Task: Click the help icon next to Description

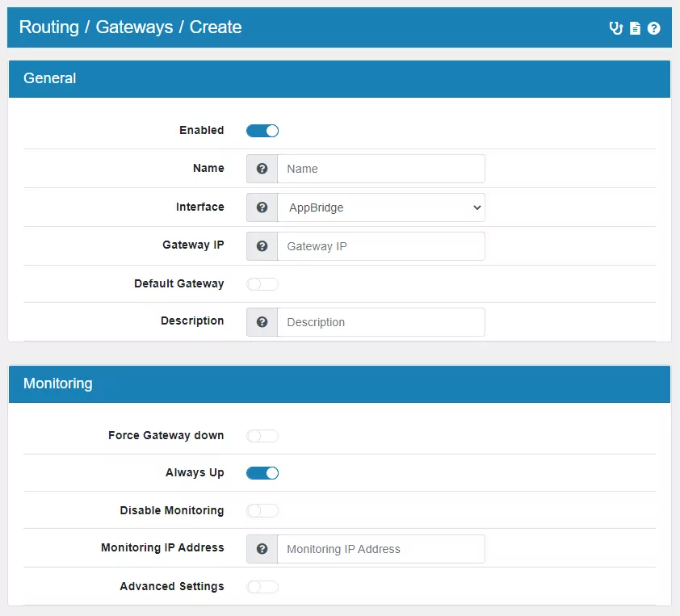Action: coord(262,321)
